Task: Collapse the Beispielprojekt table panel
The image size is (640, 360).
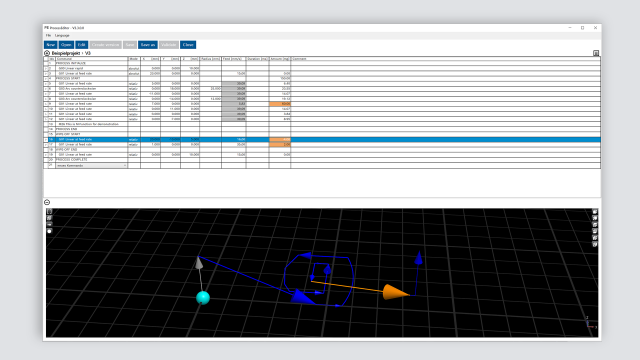Action: point(47,53)
